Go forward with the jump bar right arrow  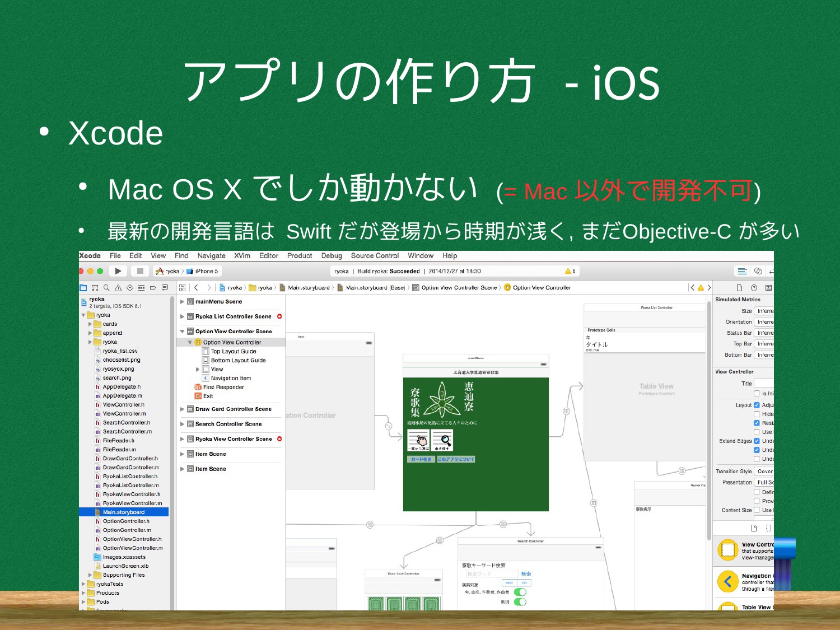pyautogui.click(x=209, y=288)
